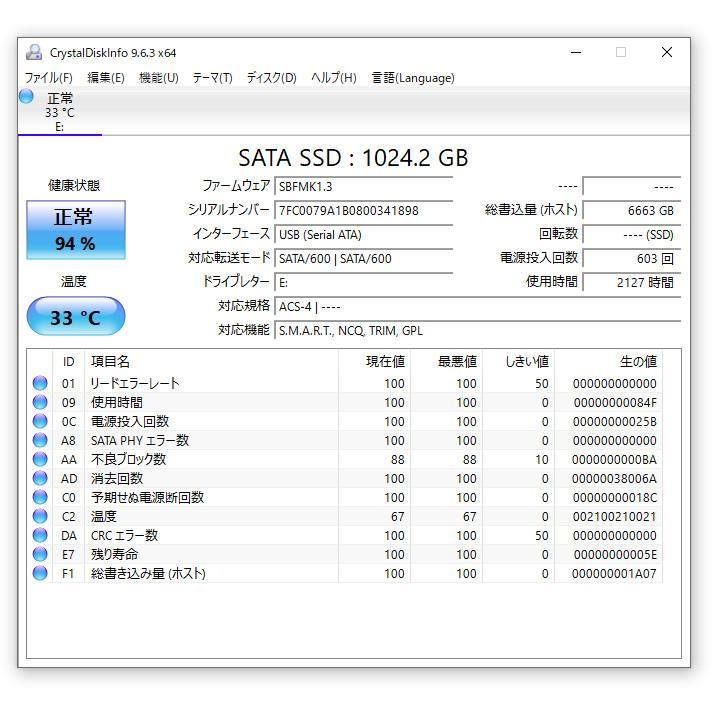
Task: Click status orb of CRC エラー数 row
Action: (40, 535)
